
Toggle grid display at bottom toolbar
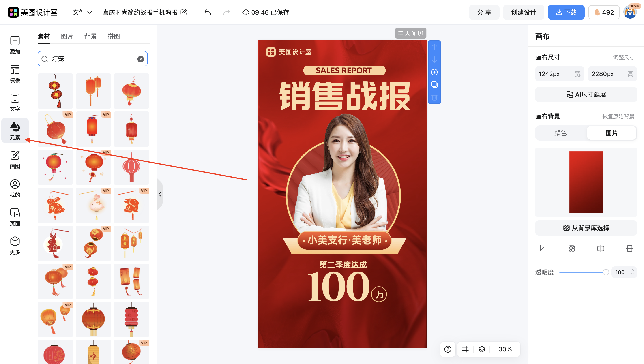[465, 349]
